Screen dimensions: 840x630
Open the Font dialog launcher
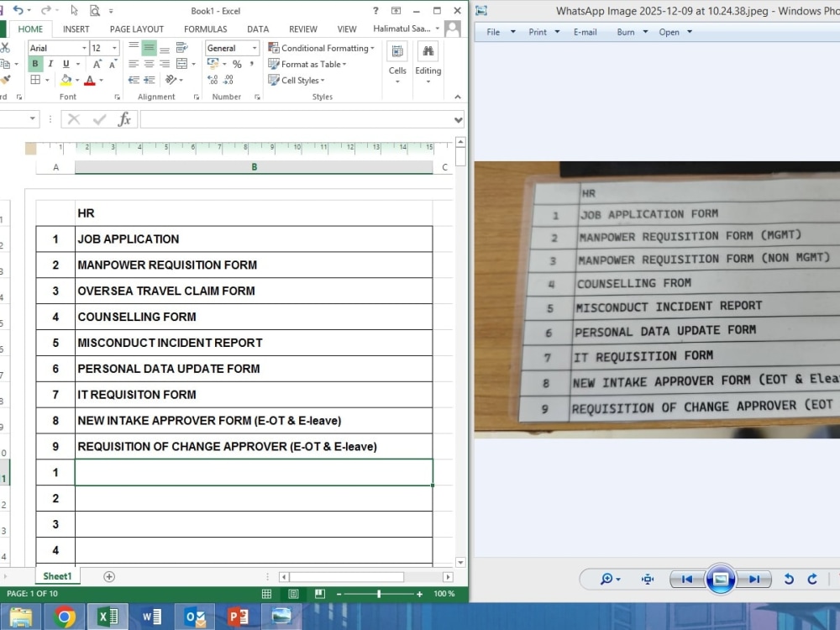118,97
